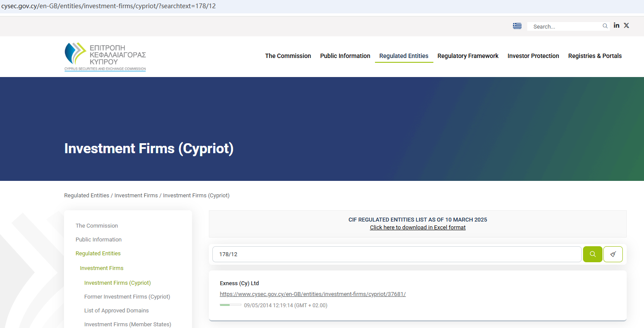Select Former Investment Firms (Cypriot) in sidebar
Viewport: 644px width, 328px height.
[127, 297]
